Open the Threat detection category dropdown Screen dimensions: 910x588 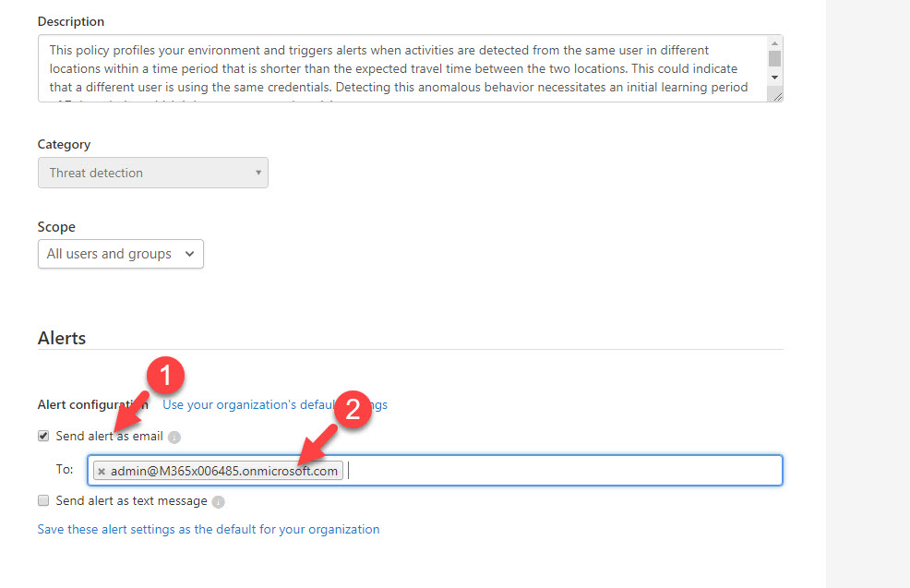152,173
